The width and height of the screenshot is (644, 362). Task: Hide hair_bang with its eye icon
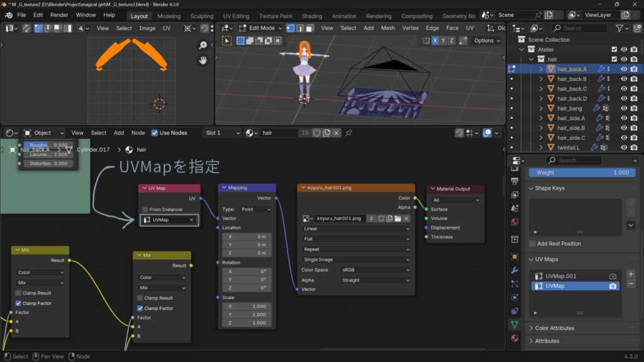tap(624, 108)
